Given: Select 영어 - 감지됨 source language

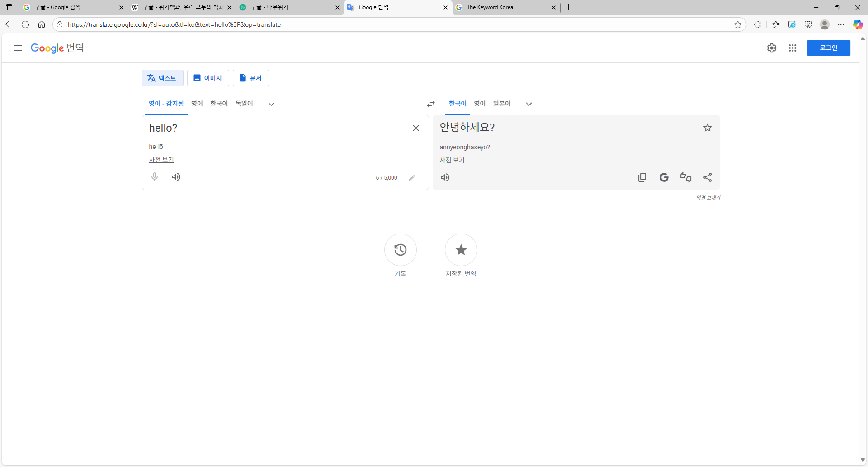Looking at the screenshot, I should point(166,104).
